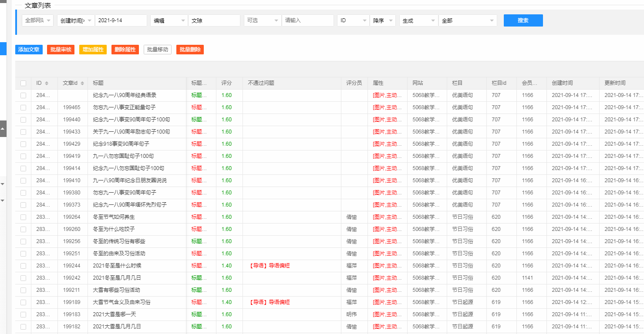Click the 文章列表 section heading
The width and height of the screenshot is (644, 334).
(x=38, y=5)
